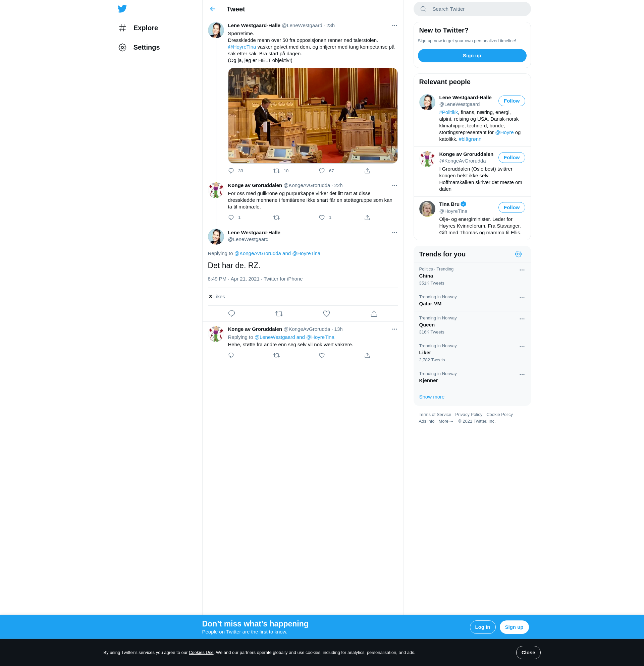The height and width of the screenshot is (666, 644).
Task: Open options for the Qatar-VM trend
Action: coord(522,298)
